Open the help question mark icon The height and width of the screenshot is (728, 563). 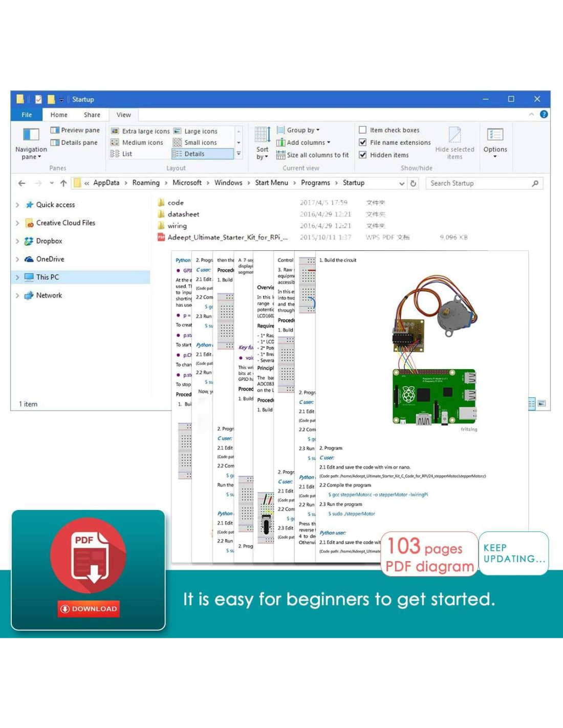[x=544, y=115]
